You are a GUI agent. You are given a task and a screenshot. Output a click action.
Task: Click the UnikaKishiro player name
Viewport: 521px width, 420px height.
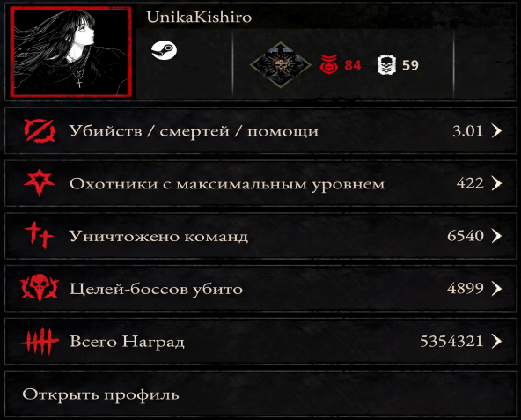(199, 17)
